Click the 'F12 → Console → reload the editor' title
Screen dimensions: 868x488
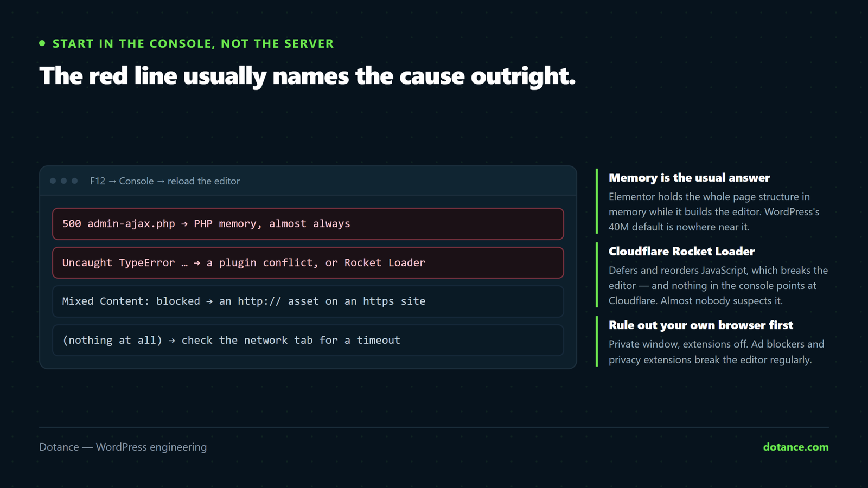coord(165,181)
